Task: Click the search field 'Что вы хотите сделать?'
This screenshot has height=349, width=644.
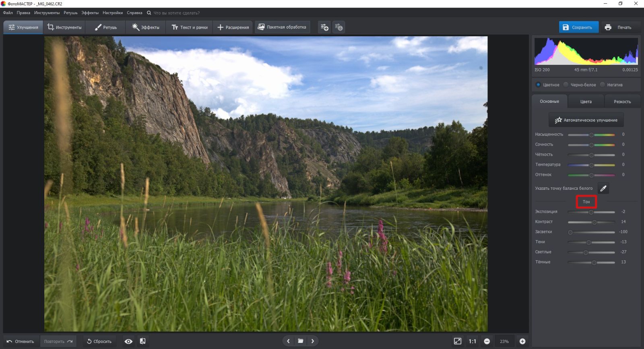Action: (x=176, y=13)
